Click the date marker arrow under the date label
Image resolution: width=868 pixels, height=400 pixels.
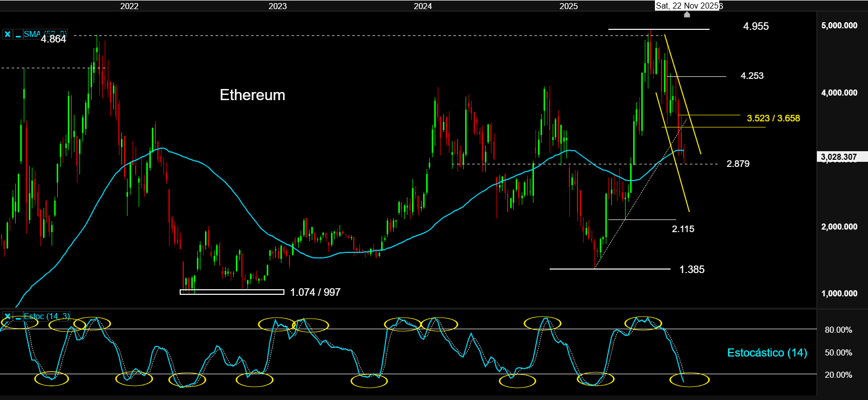(687, 15)
